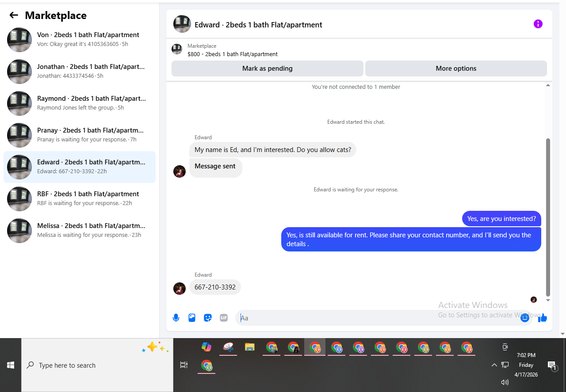The height and width of the screenshot is (392, 566).
Task: Click the "Jonathan: 4433374546" preview text
Action: coord(65,76)
